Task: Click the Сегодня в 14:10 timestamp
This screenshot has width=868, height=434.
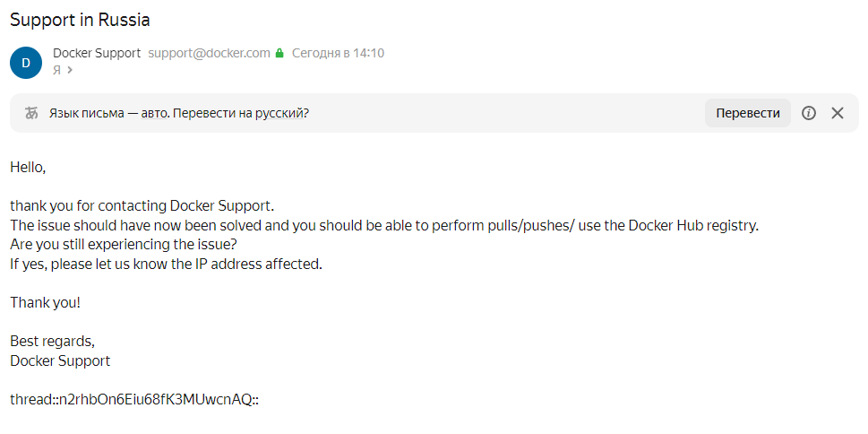Action: tap(338, 53)
